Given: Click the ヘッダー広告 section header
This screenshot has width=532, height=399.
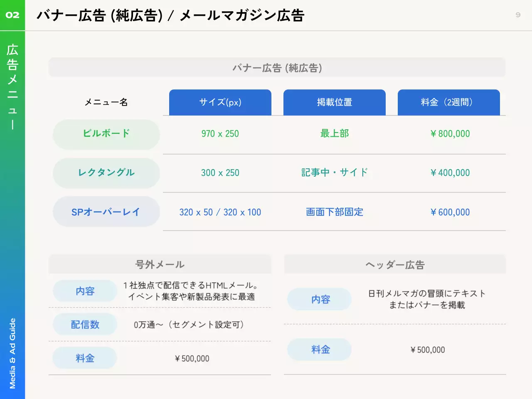Looking at the screenshot, I should coord(395,265).
